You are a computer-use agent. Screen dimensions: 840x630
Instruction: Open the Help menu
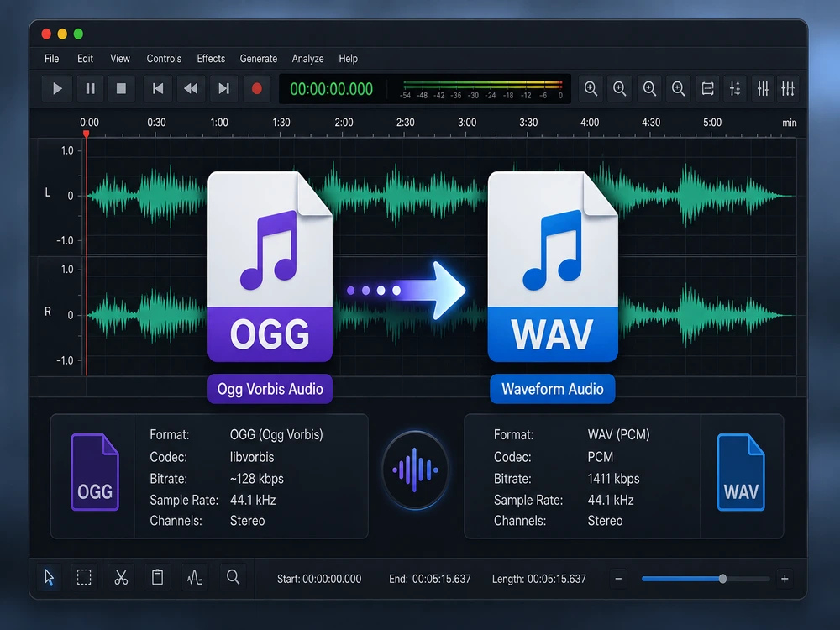click(x=349, y=59)
